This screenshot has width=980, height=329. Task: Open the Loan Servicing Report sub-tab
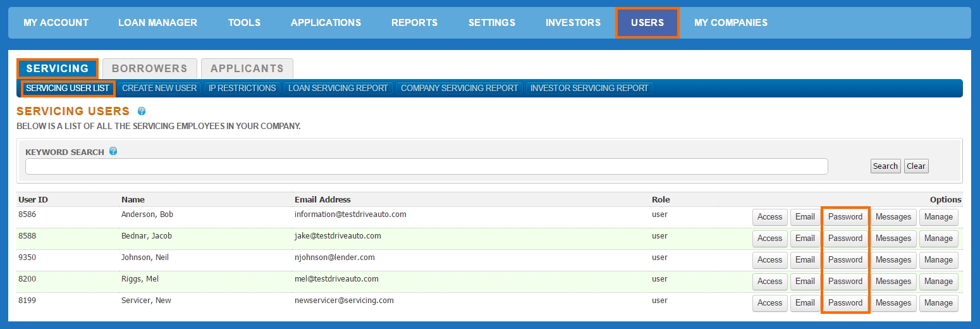pyautogui.click(x=338, y=88)
